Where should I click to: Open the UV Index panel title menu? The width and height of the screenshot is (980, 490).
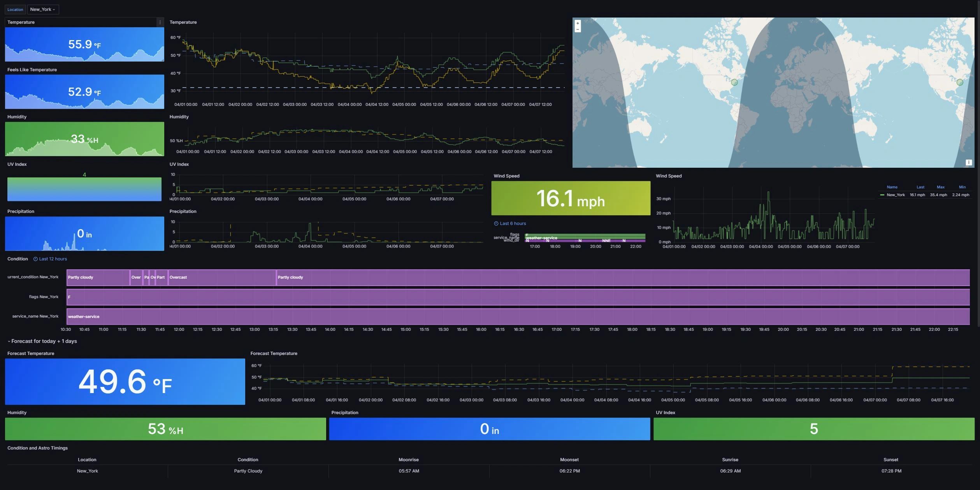point(17,164)
